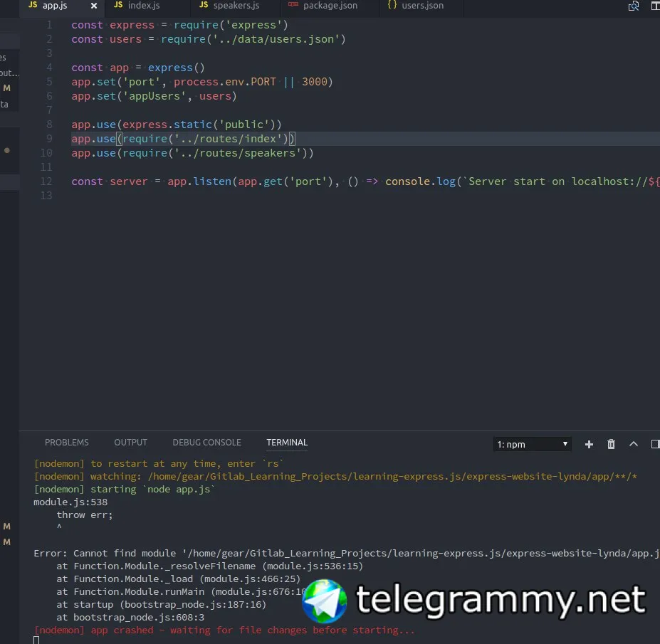The width and height of the screenshot is (660, 644).
Task: Open the 1: npm terminal dropdown
Action: pos(532,444)
